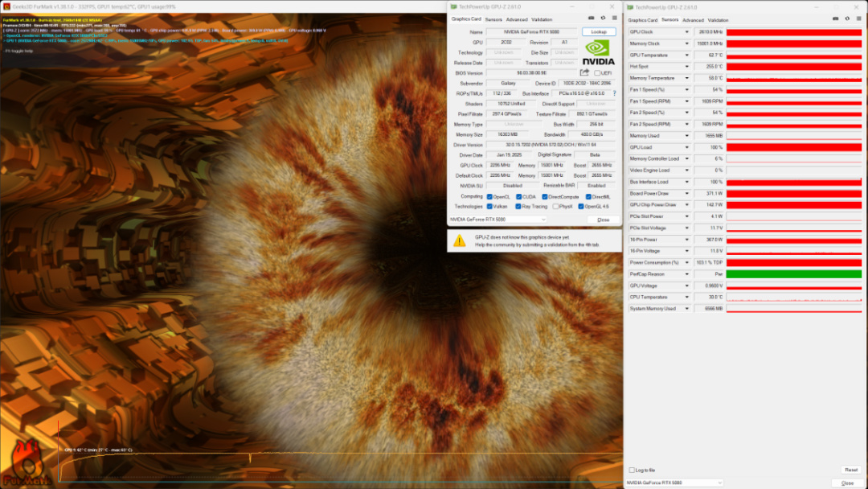The height and width of the screenshot is (489, 868).
Task: Open the PerfCap Reason sensor dropdown
Action: pyautogui.click(x=686, y=274)
